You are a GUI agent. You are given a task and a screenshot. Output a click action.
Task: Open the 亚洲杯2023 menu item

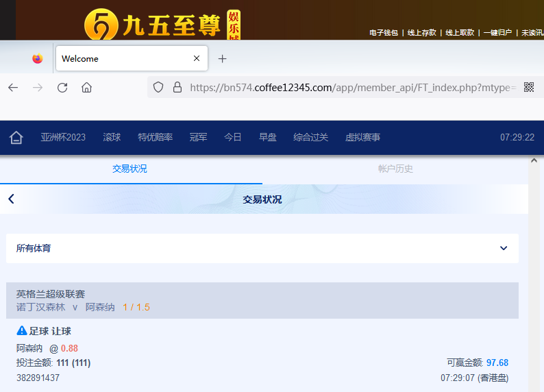coord(63,138)
